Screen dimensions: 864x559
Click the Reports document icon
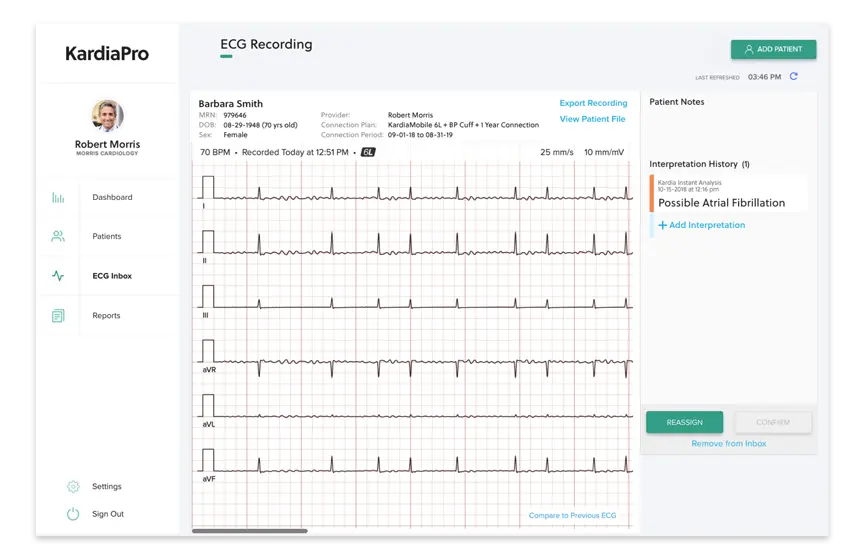pos(58,316)
